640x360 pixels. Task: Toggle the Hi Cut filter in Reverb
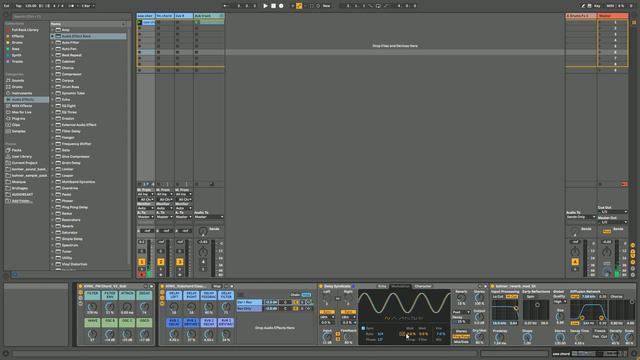click(x=511, y=296)
